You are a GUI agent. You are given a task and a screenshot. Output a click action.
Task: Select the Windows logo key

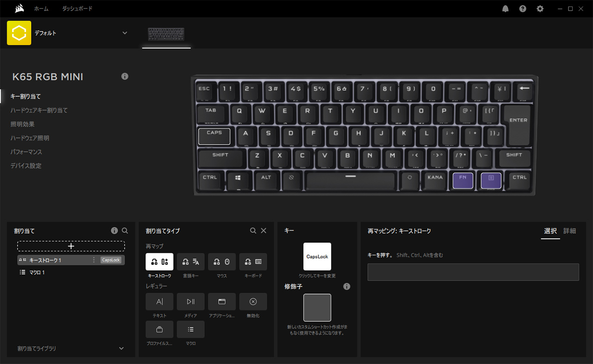(x=238, y=180)
